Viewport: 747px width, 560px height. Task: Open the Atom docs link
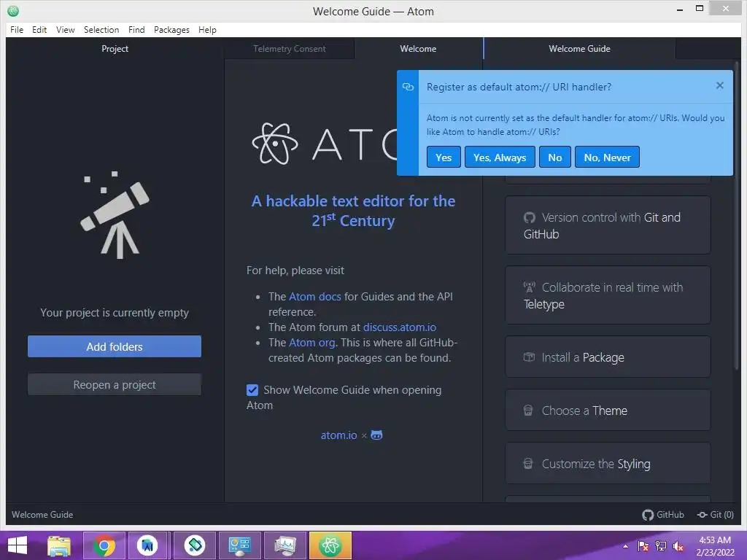[x=315, y=296]
